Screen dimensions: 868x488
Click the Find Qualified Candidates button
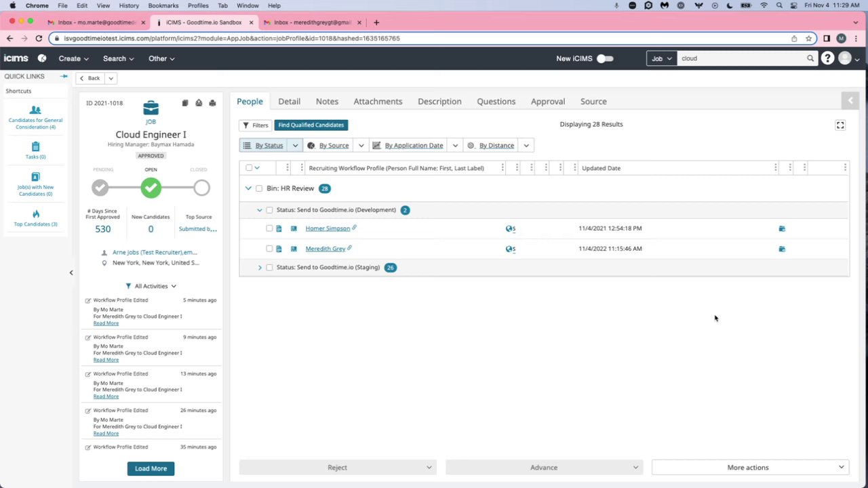[311, 125]
